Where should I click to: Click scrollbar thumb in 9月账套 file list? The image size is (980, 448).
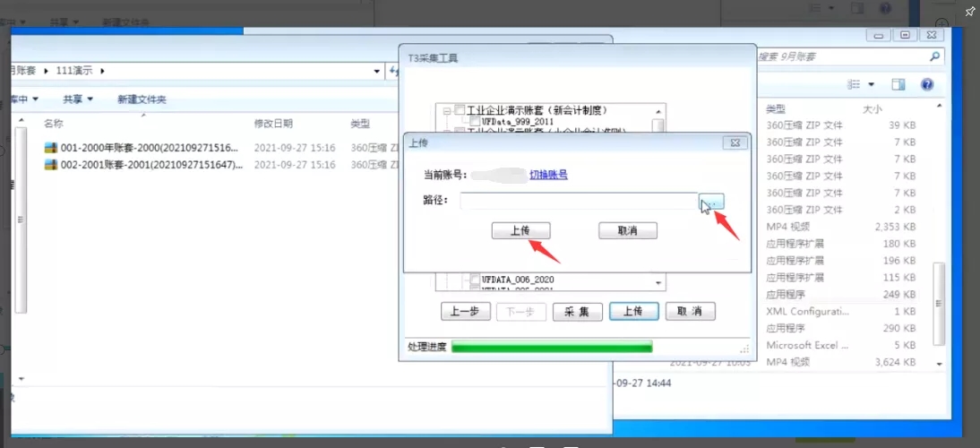pyautogui.click(x=938, y=303)
